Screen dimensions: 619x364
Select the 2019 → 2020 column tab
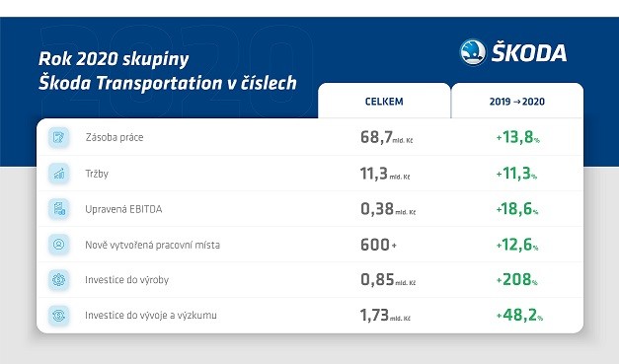pos(517,101)
